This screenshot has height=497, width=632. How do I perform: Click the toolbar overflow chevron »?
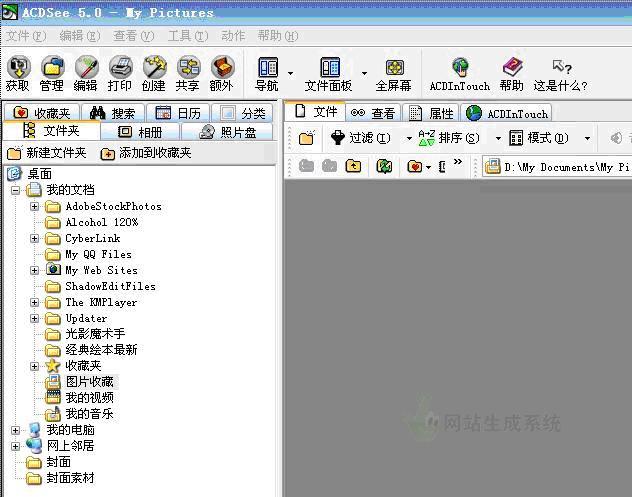[457, 162]
